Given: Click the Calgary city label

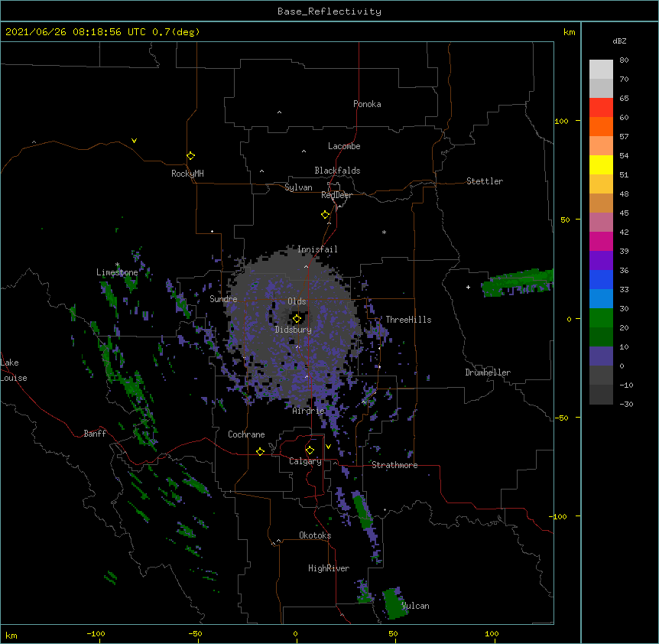Looking at the screenshot, I should [x=306, y=461].
